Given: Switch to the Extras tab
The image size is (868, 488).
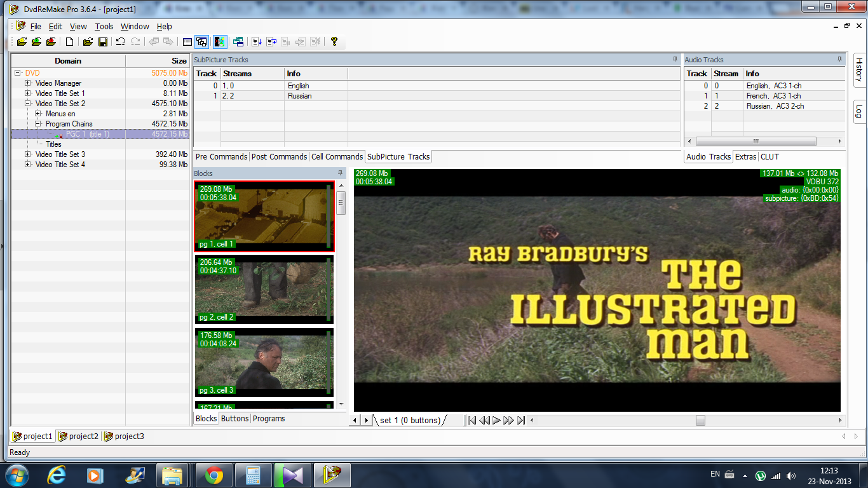Looking at the screenshot, I should 746,157.
